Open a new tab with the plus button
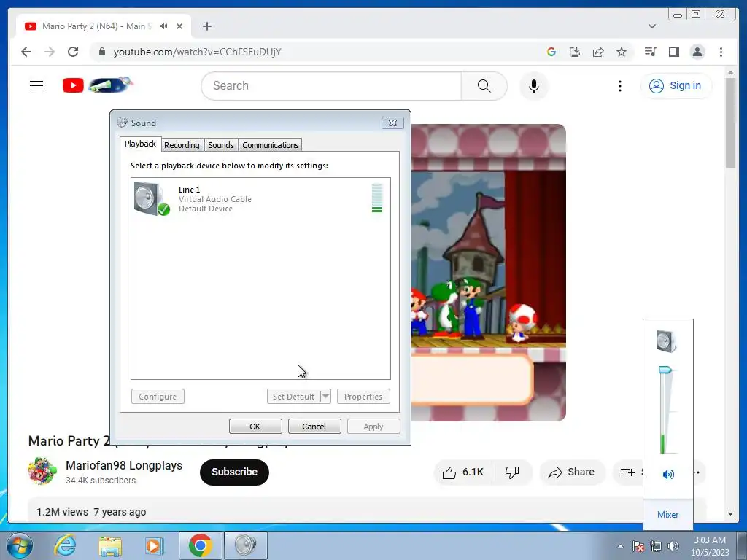This screenshot has width=747, height=560. (206, 26)
